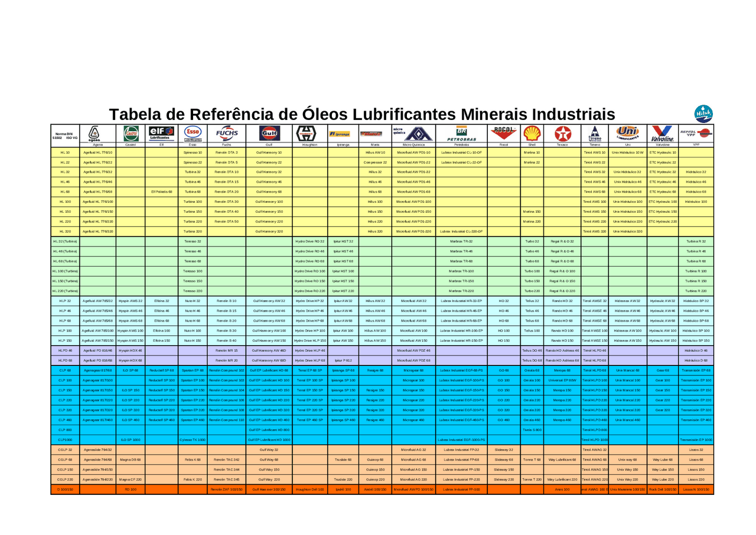Select the 'Turbina R 46' cell
Image resolution: width=756 pixels, height=535 pixels.
[696, 251]
